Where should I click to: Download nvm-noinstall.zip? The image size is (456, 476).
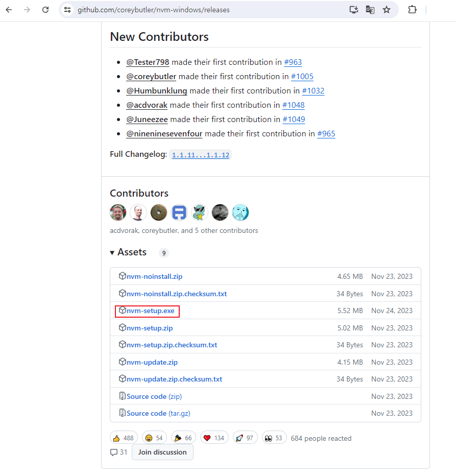click(154, 276)
